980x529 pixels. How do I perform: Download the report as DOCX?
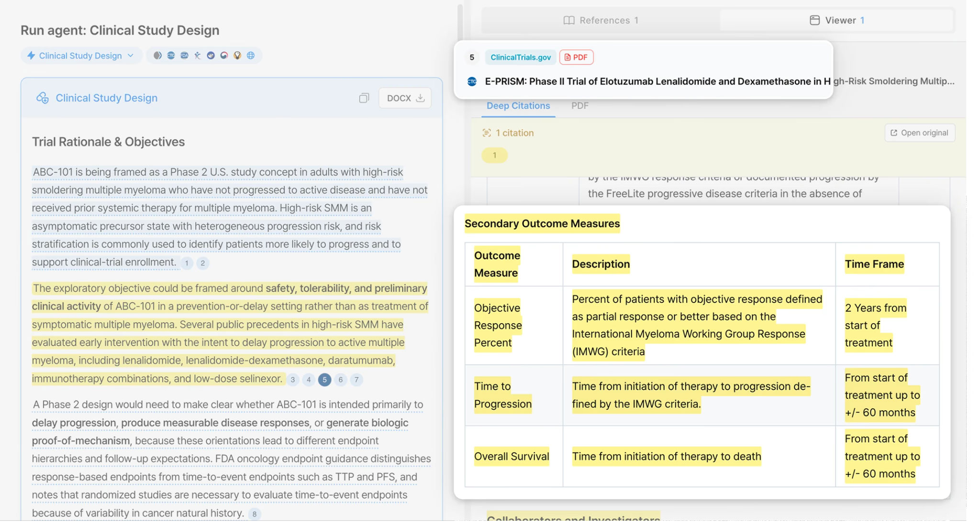point(405,98)
